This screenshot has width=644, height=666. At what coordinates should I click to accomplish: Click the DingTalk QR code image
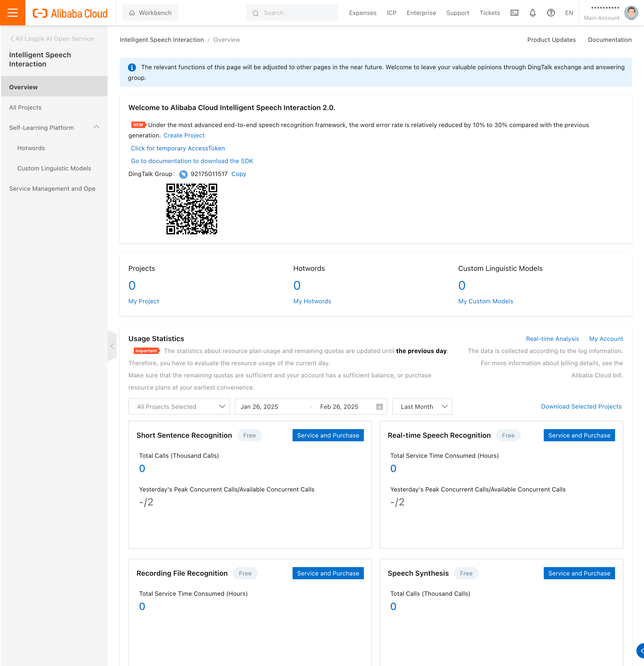click(x=191, y=209)
